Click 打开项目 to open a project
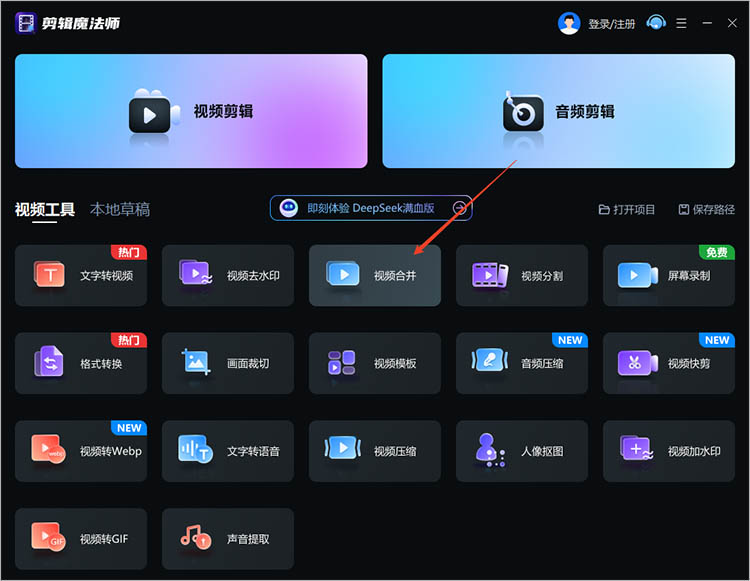Image resolution: width=750 pixels, height=581 pixels. pyautogui.click(x=627, y=209)
